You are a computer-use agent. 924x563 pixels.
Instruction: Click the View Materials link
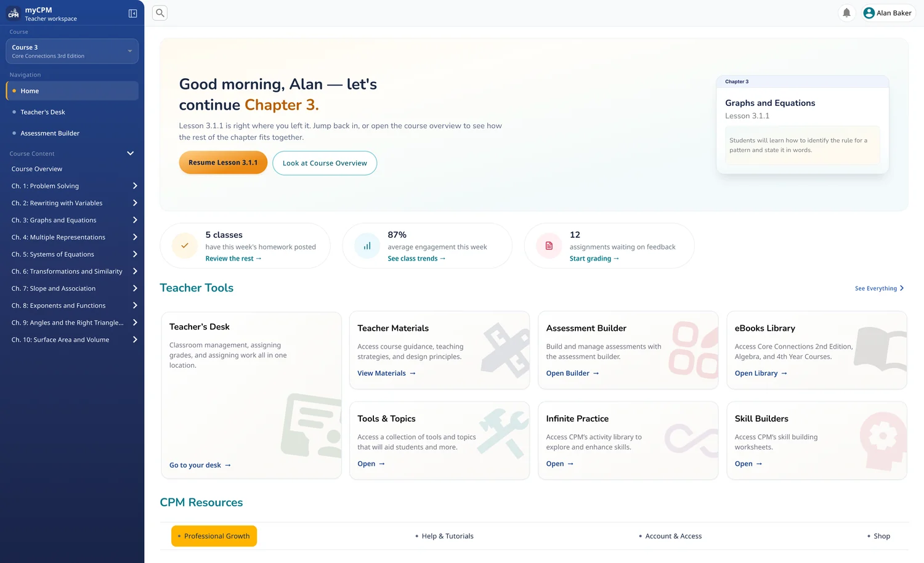[x=387, y=373]
